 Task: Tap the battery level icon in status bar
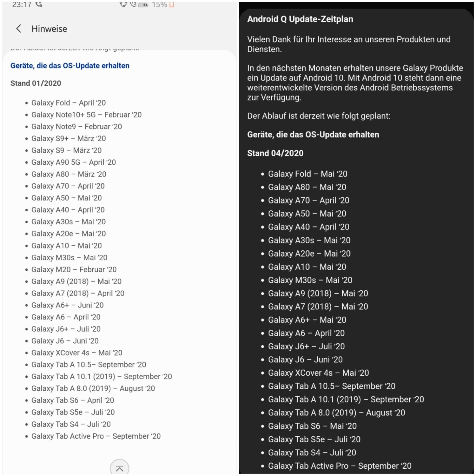point(143,4)
